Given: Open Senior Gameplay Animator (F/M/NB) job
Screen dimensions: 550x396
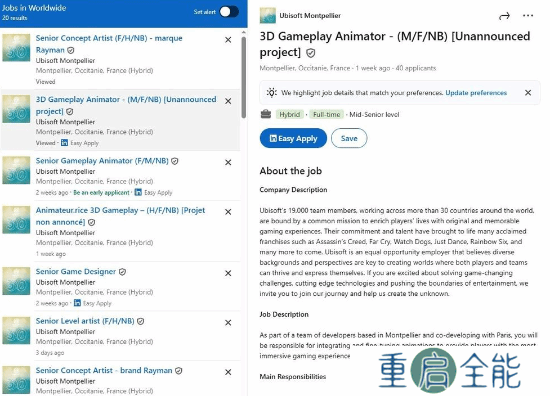Looking at the screenshot, I should coord(102,161).
